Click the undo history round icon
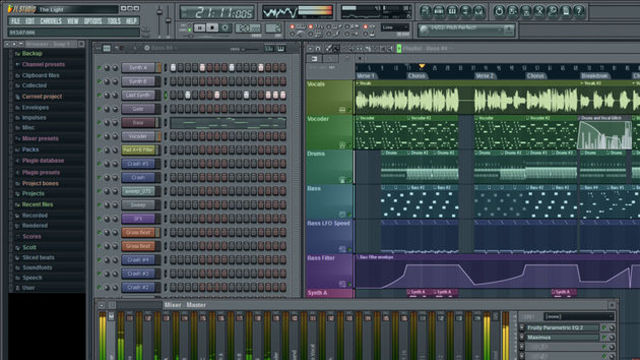 click(x=499, y=11)
